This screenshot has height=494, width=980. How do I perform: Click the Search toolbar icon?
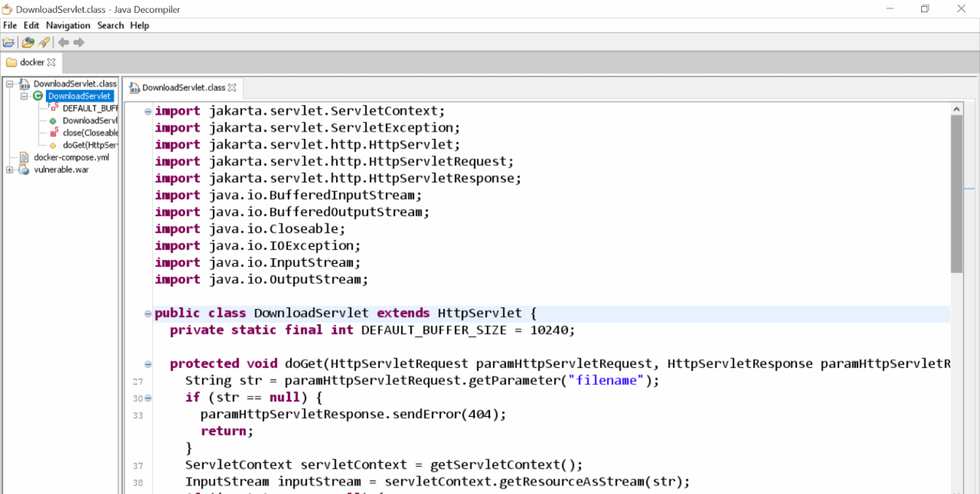tap(43, 42)
